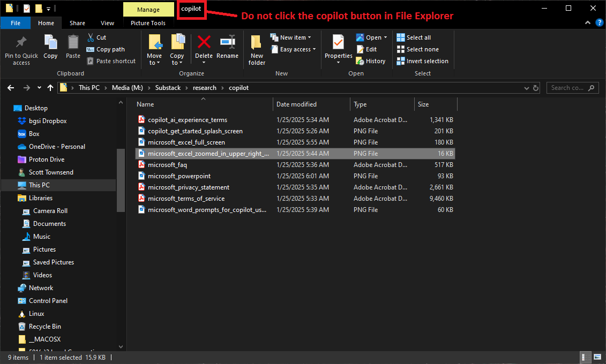Open the Easy access dropdown
This screenshot has width=606, height=364.
point(293,49)
